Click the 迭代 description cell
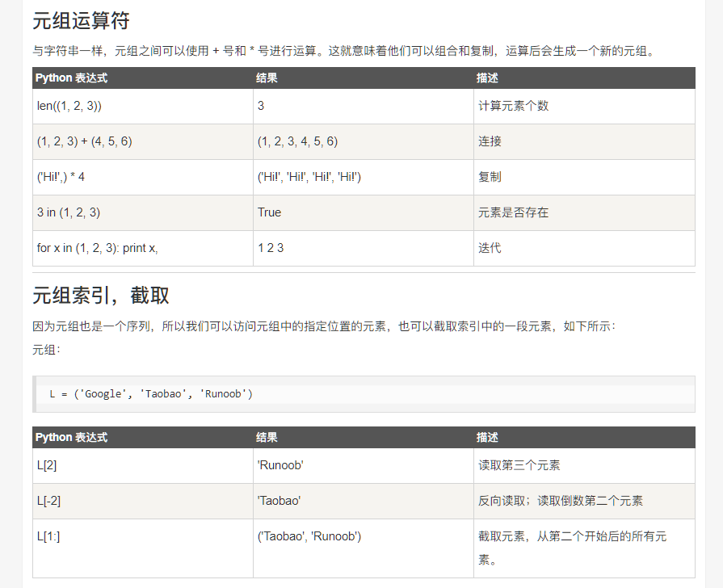This screenshot has height=588, width=723. [490, 248]
